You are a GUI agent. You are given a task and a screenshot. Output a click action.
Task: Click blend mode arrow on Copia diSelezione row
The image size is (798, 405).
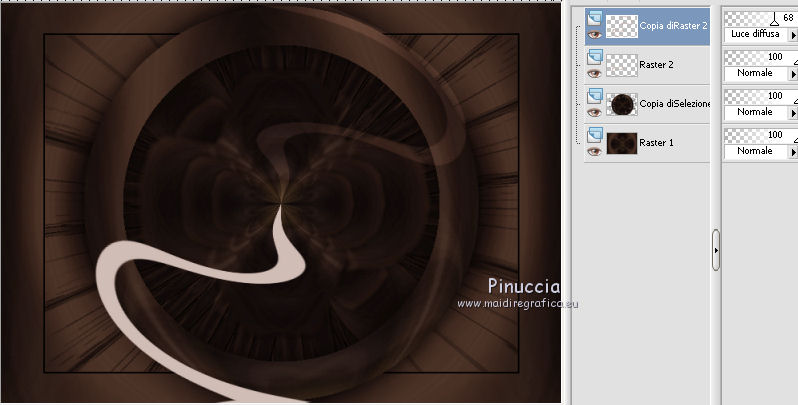point(793,112)
